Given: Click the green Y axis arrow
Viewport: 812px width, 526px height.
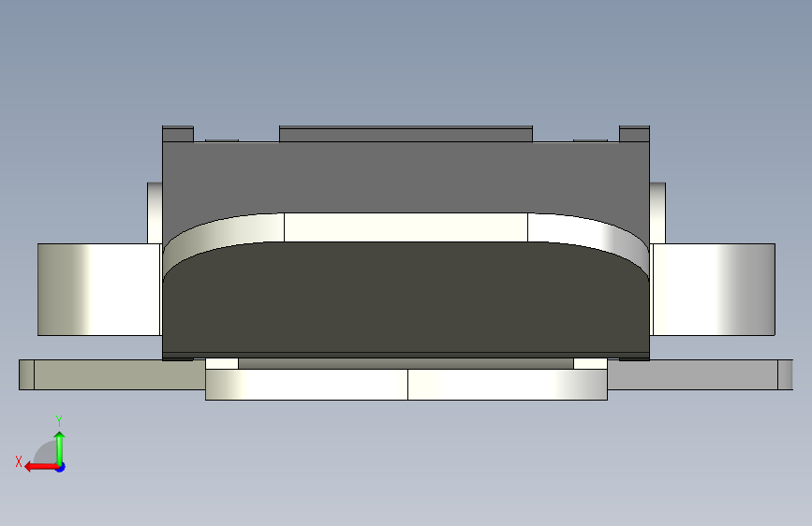Looking at the screenshot, I should point(60,448).
